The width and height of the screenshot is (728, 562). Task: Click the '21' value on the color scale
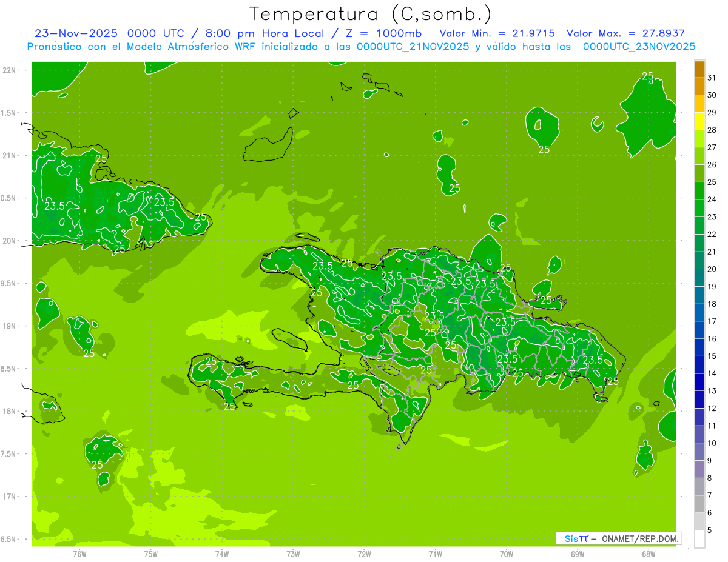click(x=712, y=252)
